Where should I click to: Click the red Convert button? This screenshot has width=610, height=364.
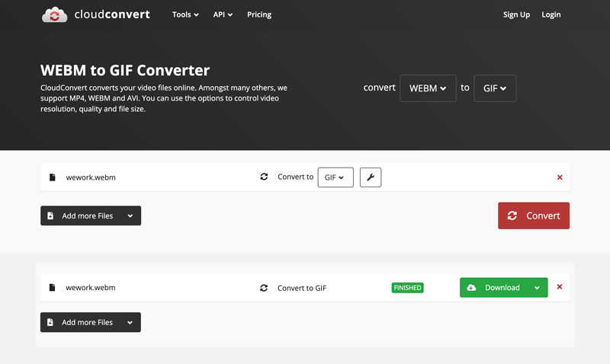[x=533, y=216]
